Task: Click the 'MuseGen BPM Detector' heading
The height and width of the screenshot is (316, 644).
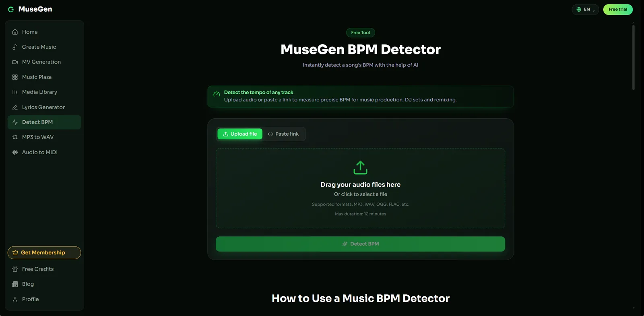Action: coord(361,49)
